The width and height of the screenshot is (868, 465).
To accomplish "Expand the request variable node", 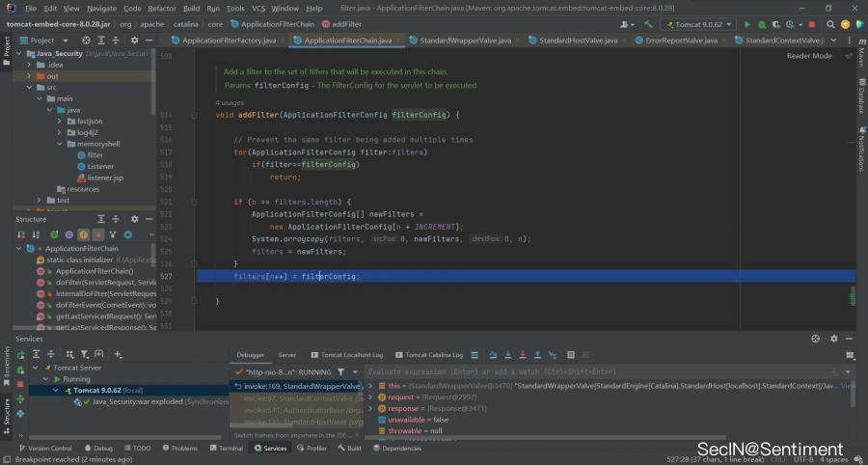I will coord(371,397).
